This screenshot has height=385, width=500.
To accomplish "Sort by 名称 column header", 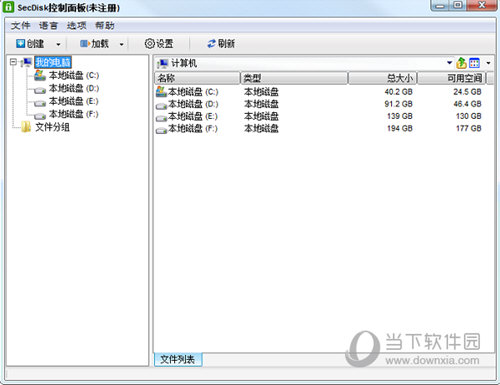I will point(197,78).
